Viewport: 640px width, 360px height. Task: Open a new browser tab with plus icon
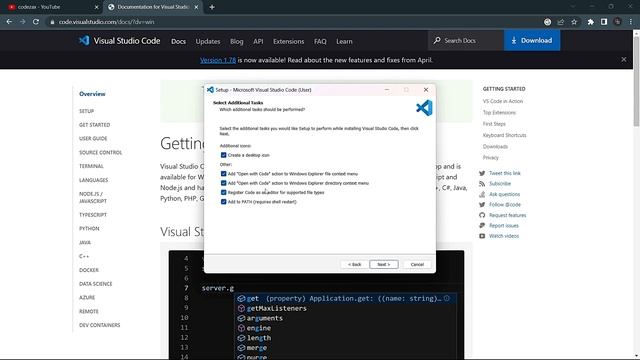pyautogui.click(x=212, y=7)
